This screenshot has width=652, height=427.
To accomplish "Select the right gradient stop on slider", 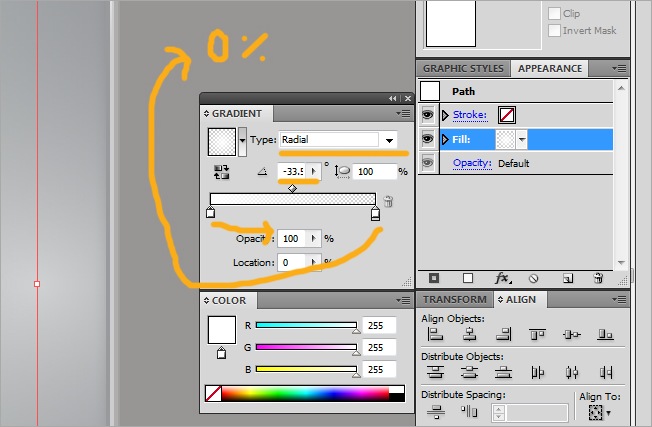I will pyautogui.click(x=375, y=213).
